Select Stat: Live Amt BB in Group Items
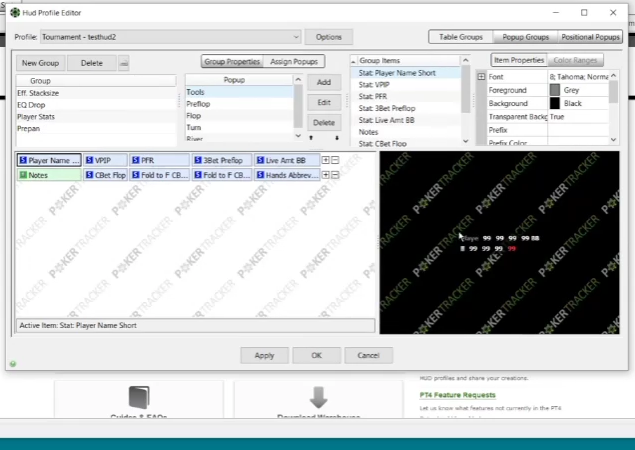Screen dimensions: 635x450 click(405, 120)
